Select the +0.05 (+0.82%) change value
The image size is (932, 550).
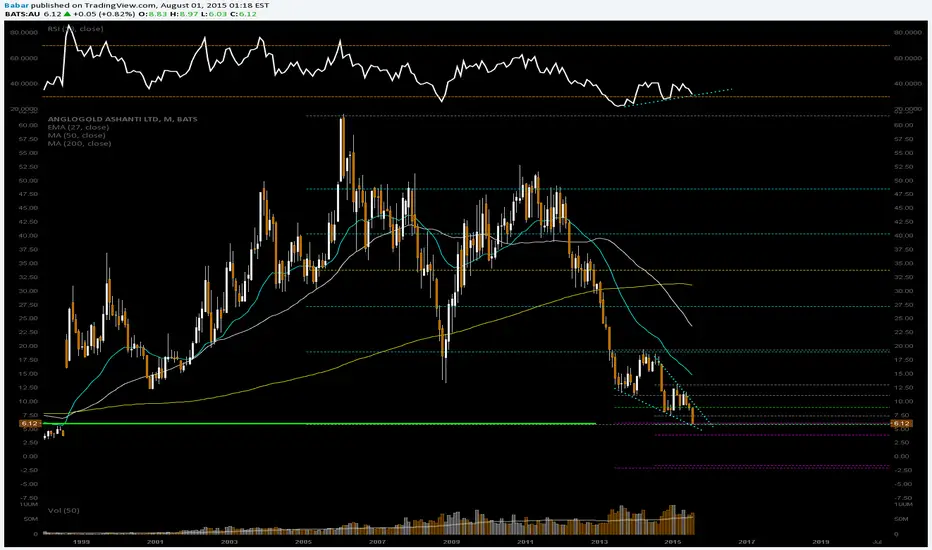pyautogui.click(x=105, y=14)
